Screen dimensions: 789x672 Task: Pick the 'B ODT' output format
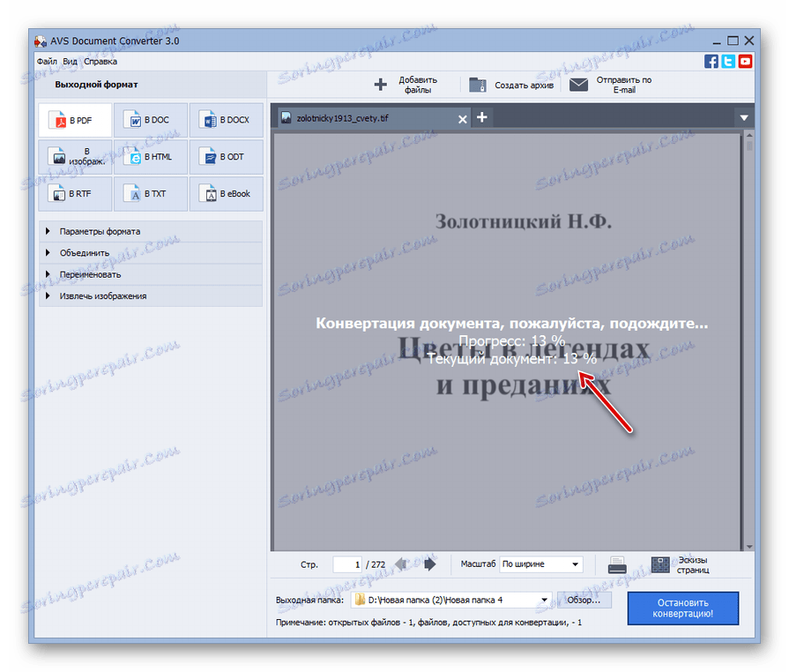pyautogui.click(x=226, y=157)
